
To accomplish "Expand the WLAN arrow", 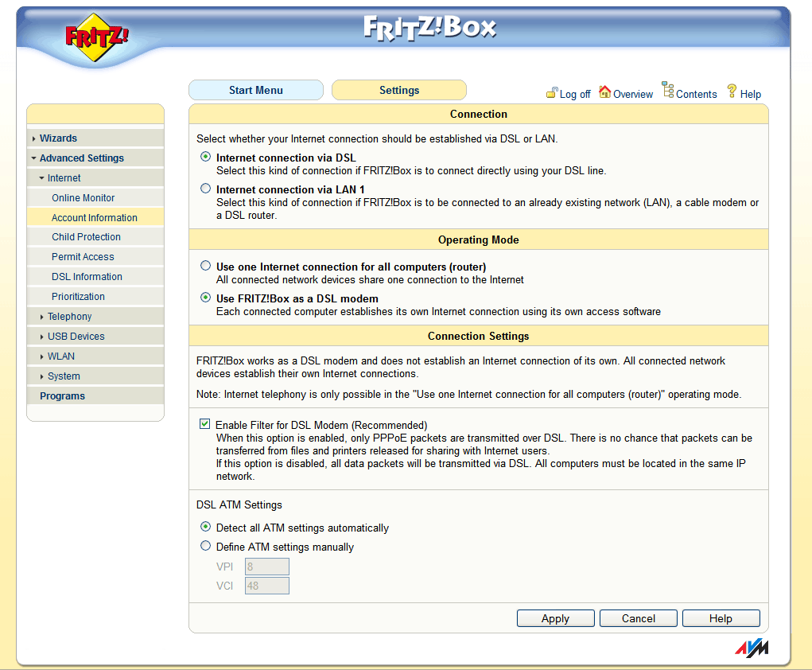I will click(42, 356).
